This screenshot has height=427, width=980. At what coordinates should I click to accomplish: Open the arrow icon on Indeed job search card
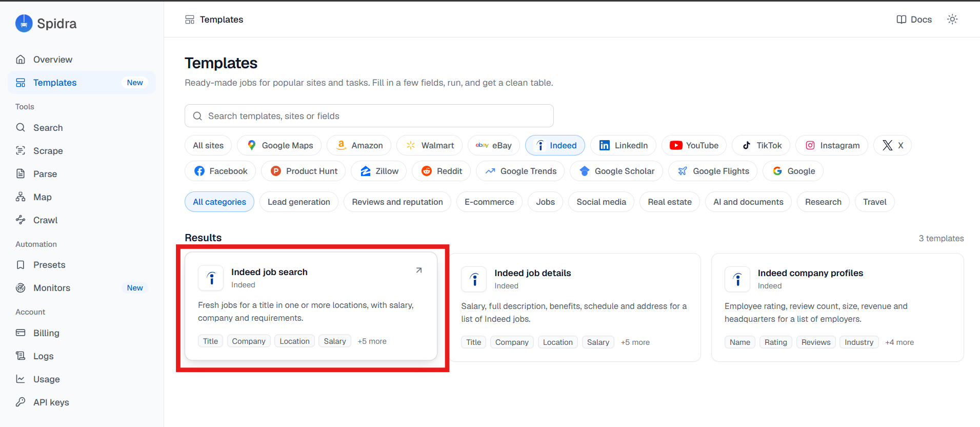(419, 270)
